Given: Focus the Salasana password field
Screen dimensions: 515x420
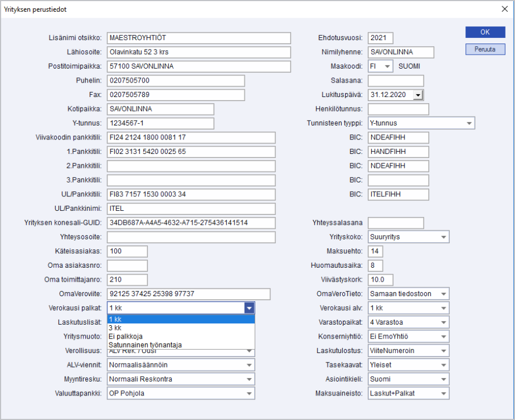Looking at the screenshot, I should pos(395,81).
